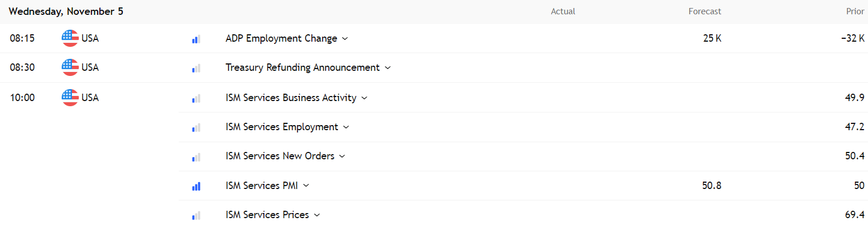Expand the ISM Services Prices chevron
The image size is (868, 229).
tap(317, 215)
